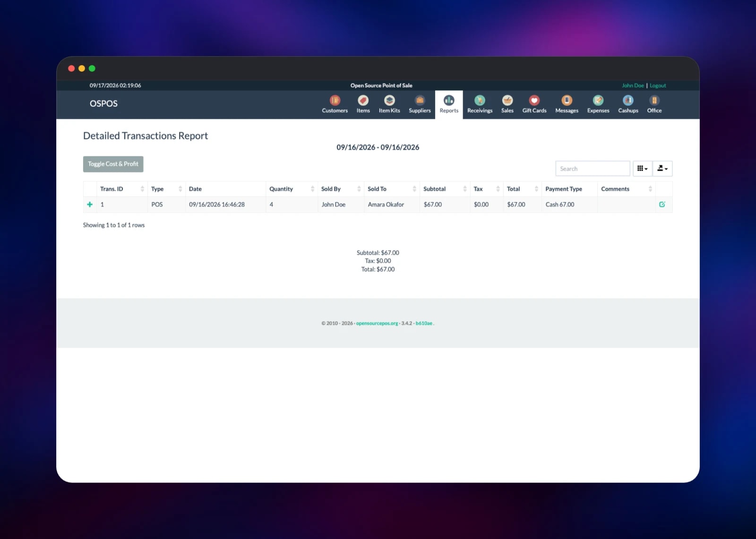
Task: Sort table by Total column
Action: point(522,189)
